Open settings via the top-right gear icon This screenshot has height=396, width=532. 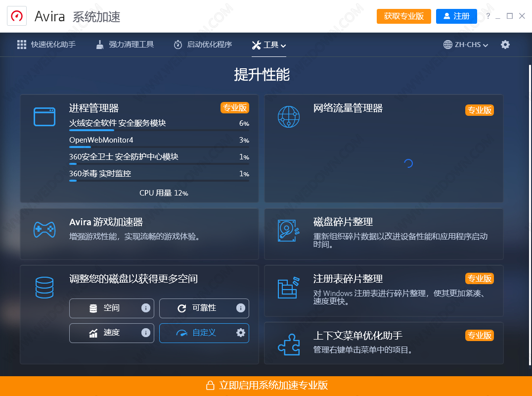coord(505,45)
